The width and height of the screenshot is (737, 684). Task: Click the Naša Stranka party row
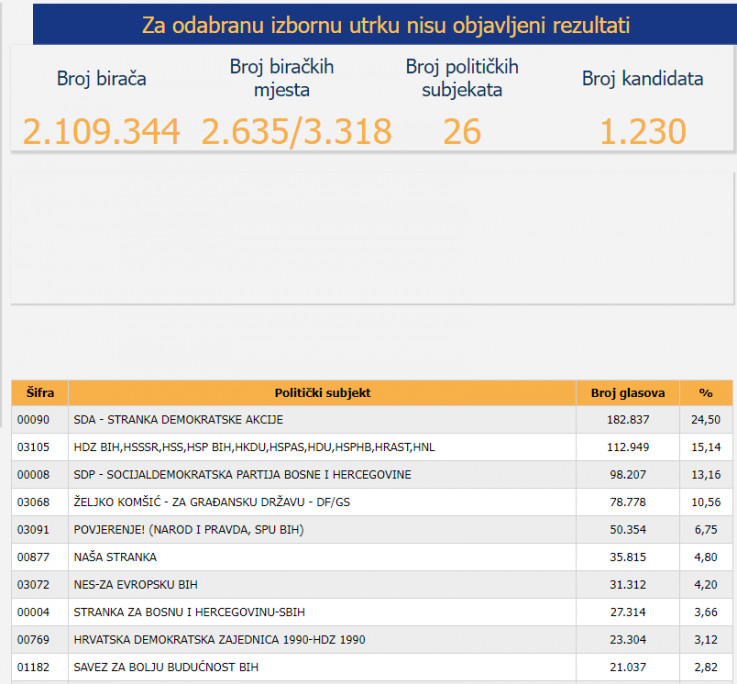(115, 557)
